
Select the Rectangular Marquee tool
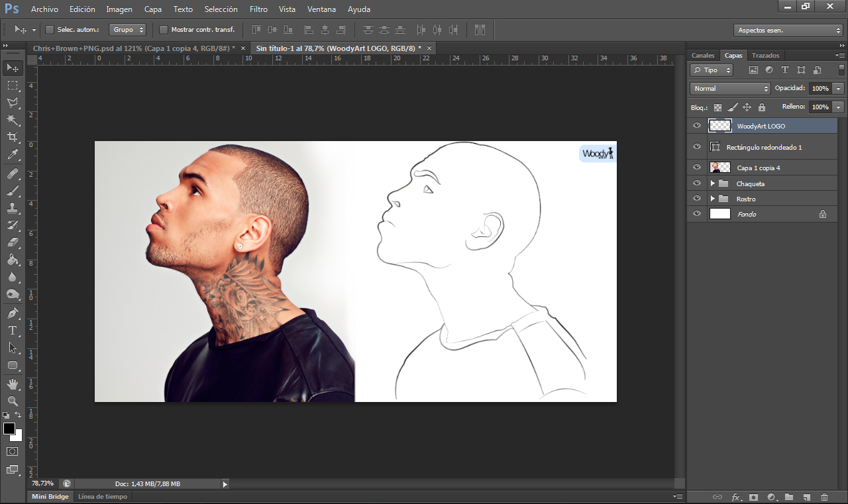pyautogui.click(x=13, y=85)
